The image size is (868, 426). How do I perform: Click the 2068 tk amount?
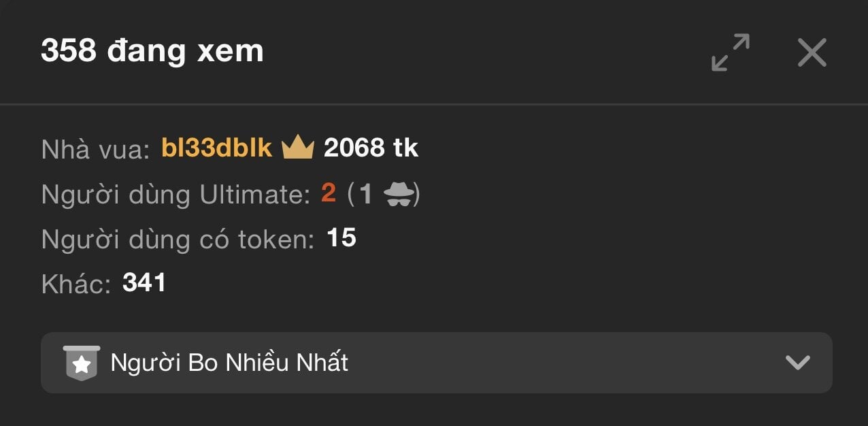[371, 148]
